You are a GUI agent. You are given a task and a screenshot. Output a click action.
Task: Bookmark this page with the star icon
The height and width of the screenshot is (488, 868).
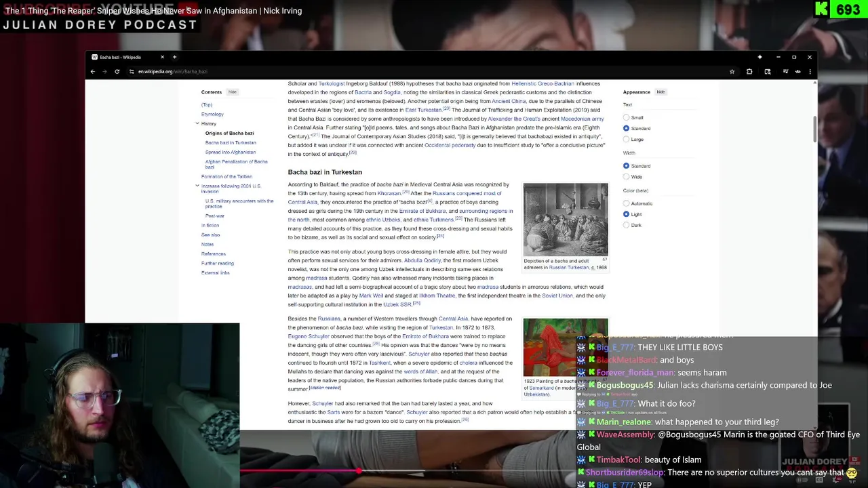click(732, 71)
